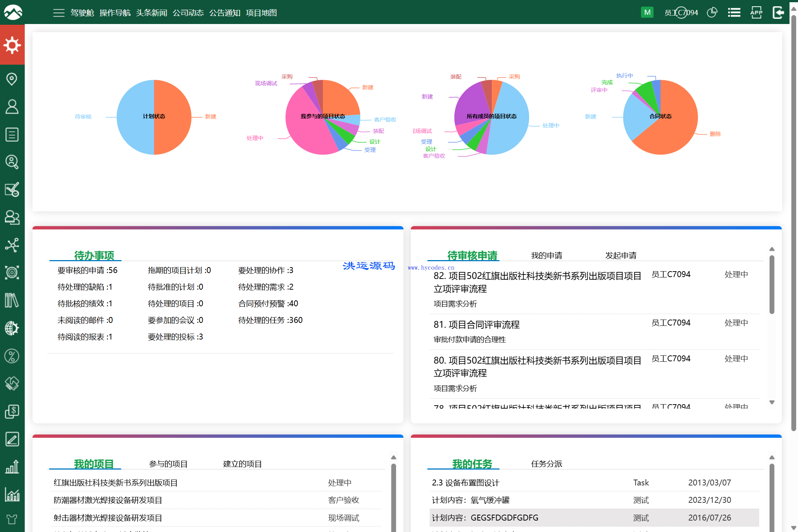Switch to the 我的申请 tab
Viewport: 798px width, 532px height.
coord(546,255)
